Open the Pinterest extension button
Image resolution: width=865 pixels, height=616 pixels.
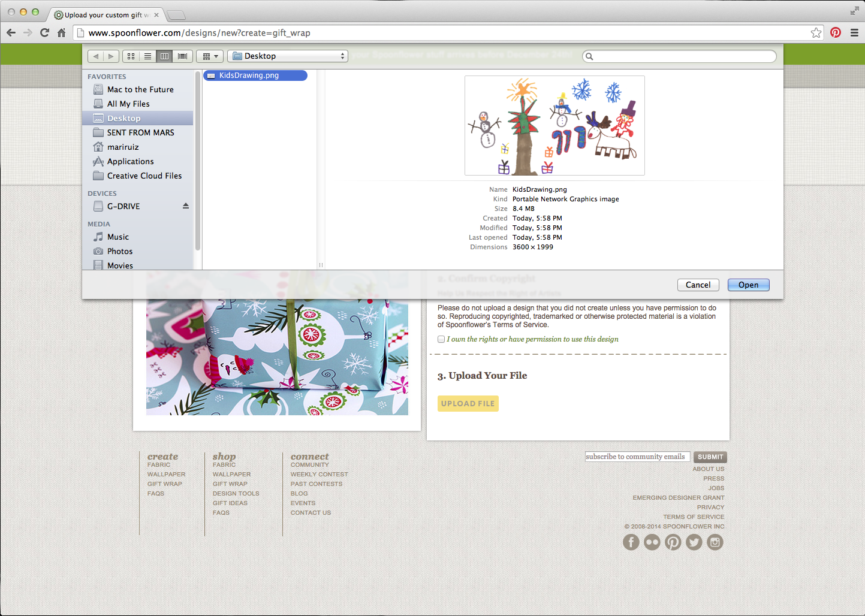tap(836, 32)
